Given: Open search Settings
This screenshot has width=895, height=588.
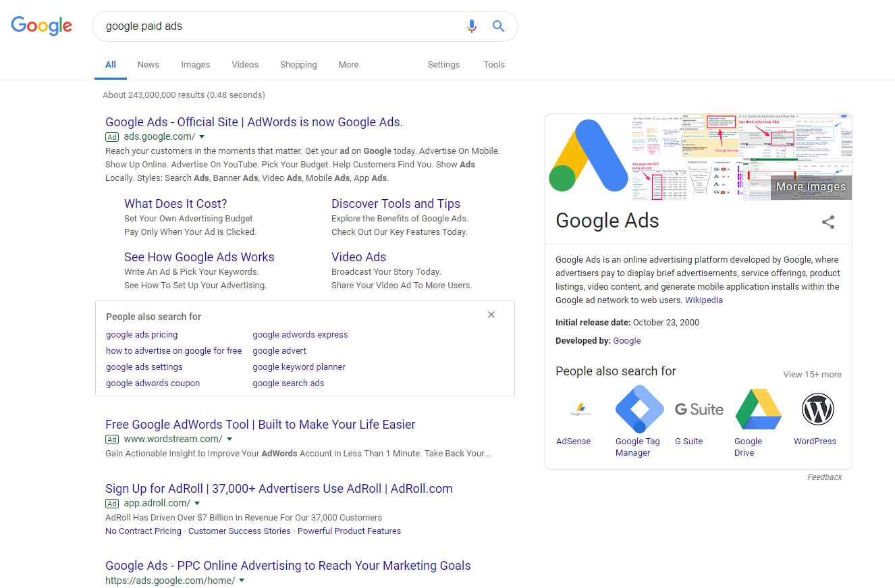Looking at the screenshot, I should [x=443, y=65].
